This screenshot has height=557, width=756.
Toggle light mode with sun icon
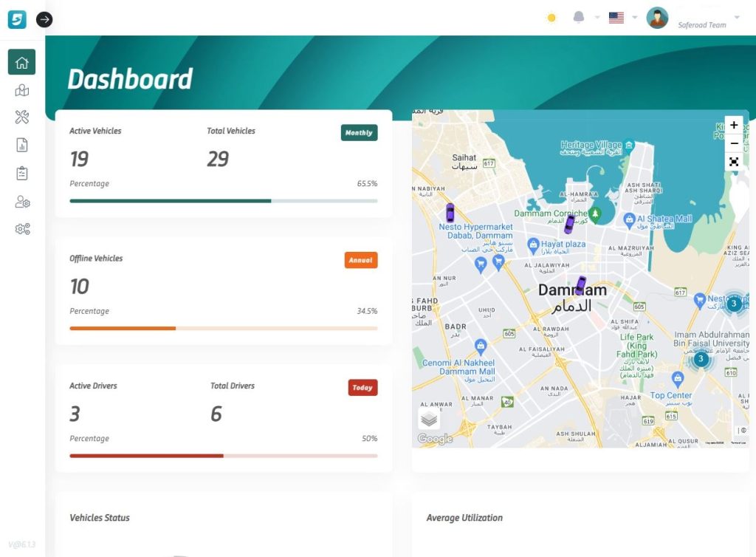551,18
